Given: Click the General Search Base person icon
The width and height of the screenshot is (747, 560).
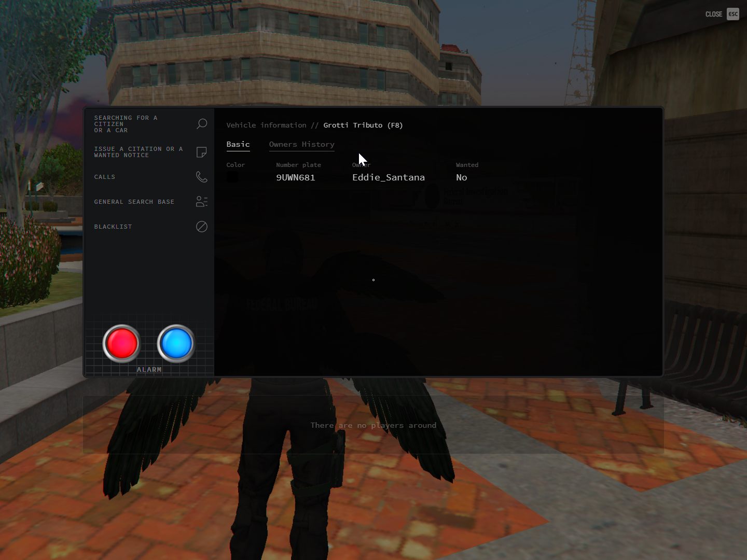Looking at the screenshot, I should coord(202,202).
